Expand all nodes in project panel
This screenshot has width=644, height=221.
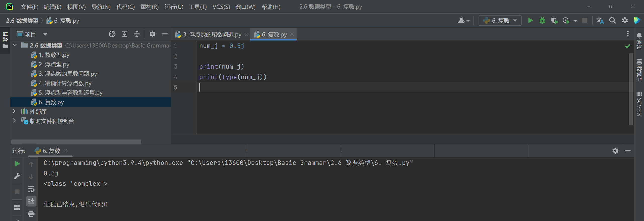[x=125, y=34]
